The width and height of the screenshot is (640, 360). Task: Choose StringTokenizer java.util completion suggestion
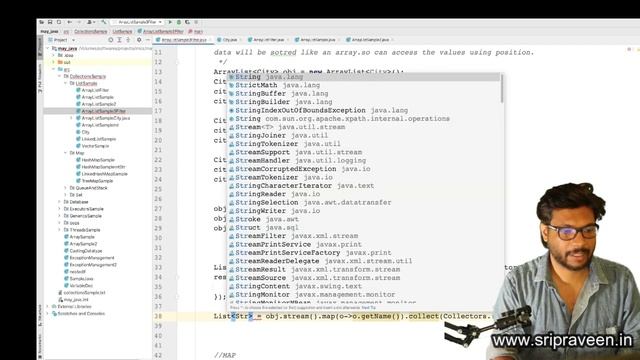coord(363,144)
